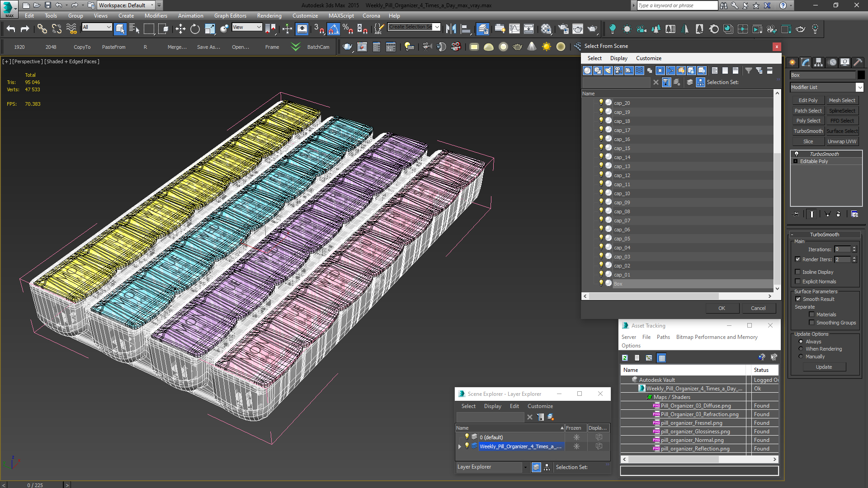868x488 pixels.
Task: Toggle Display Geometry filter in Select From Scene
Action: tap(587, 70)
